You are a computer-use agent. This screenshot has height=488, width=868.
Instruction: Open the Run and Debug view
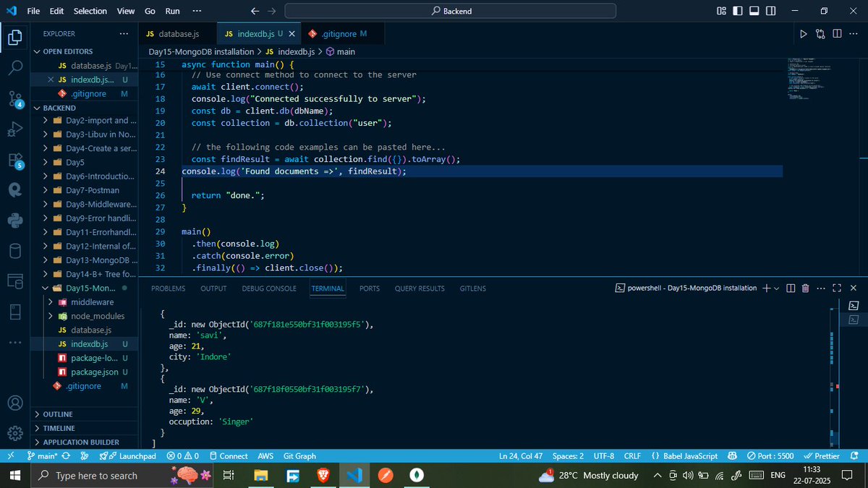[14, 129]
